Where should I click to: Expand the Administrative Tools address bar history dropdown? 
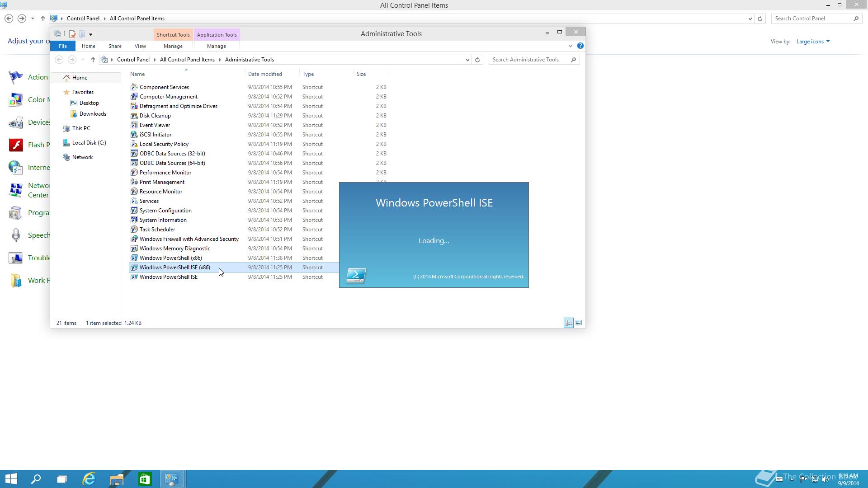pyautogui.click(x=467, y=60)
